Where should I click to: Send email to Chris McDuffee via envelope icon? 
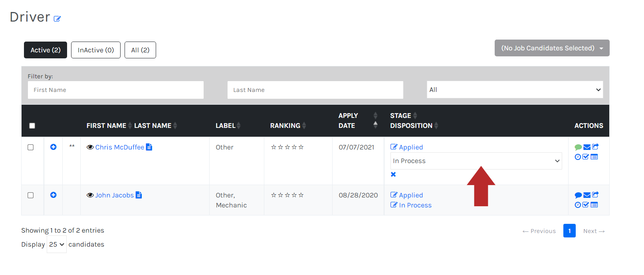(x=587, y=147)
